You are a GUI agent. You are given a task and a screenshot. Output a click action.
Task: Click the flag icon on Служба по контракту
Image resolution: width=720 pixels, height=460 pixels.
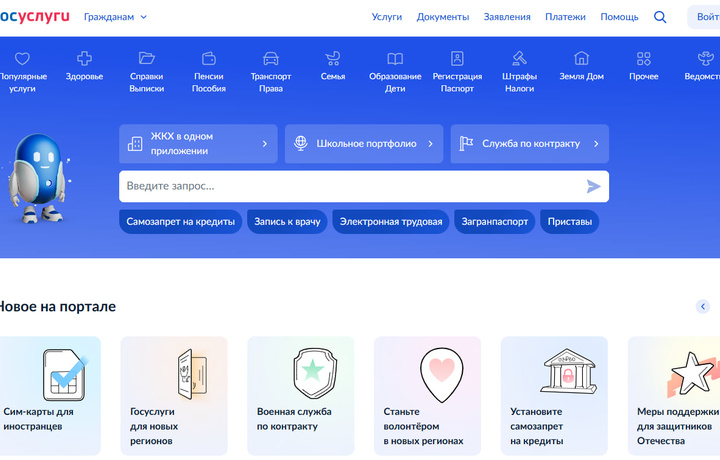pos(466,144)
